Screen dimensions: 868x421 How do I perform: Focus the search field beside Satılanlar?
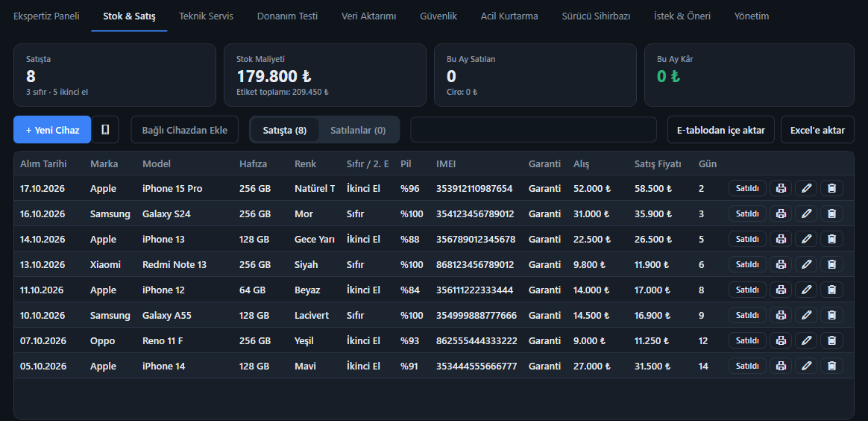click(x=533, y=130)
